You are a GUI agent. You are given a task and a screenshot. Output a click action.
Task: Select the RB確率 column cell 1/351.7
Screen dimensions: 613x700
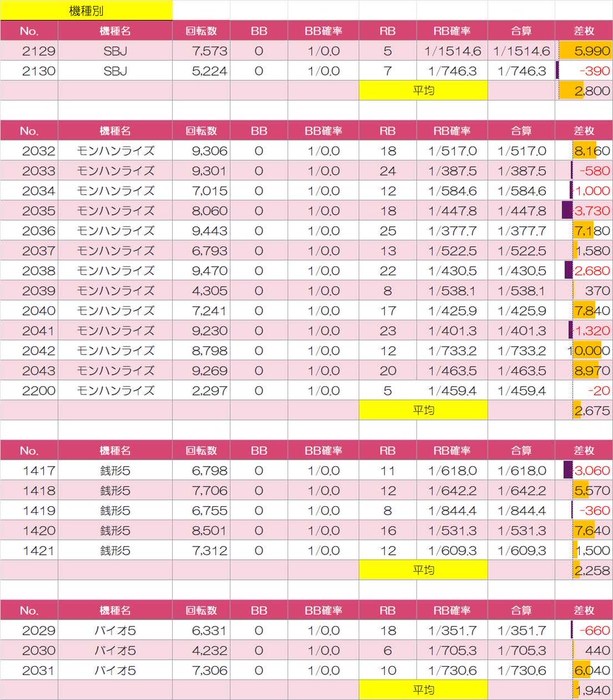point(452,631)
